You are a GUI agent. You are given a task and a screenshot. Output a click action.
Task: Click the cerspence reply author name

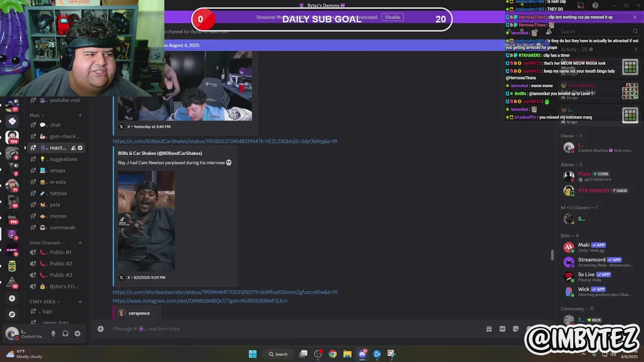coord(139,313)
